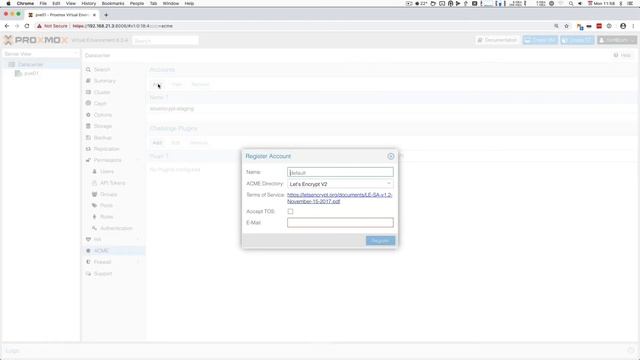Open the History menu in menu bar
This screenshot has height=360, width=640.
(89, 3)
